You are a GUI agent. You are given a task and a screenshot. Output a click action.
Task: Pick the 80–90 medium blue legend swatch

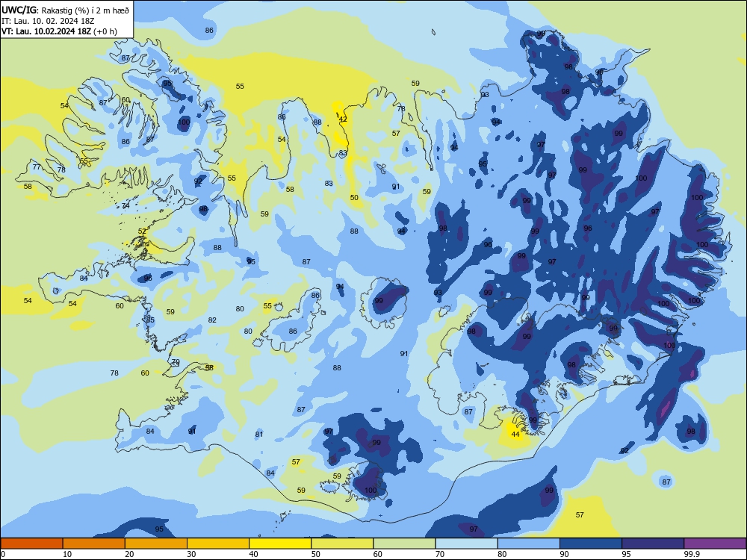[529, 544]
